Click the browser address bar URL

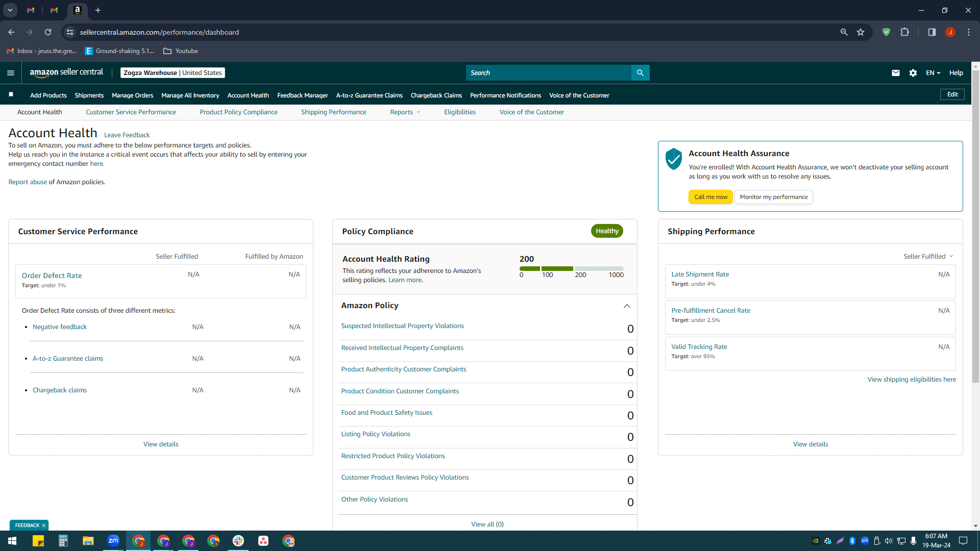click(159, 32)
